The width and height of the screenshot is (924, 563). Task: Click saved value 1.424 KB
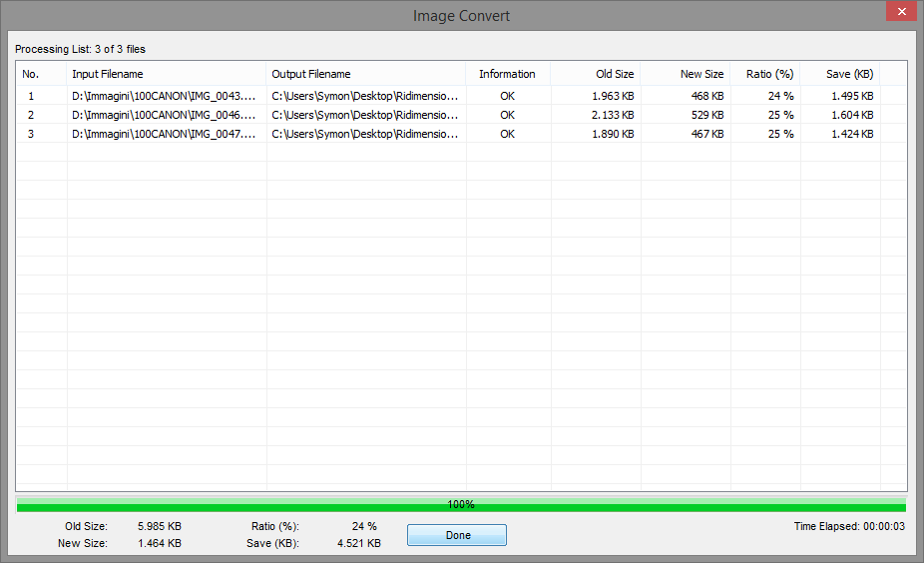tap(852, 134)
